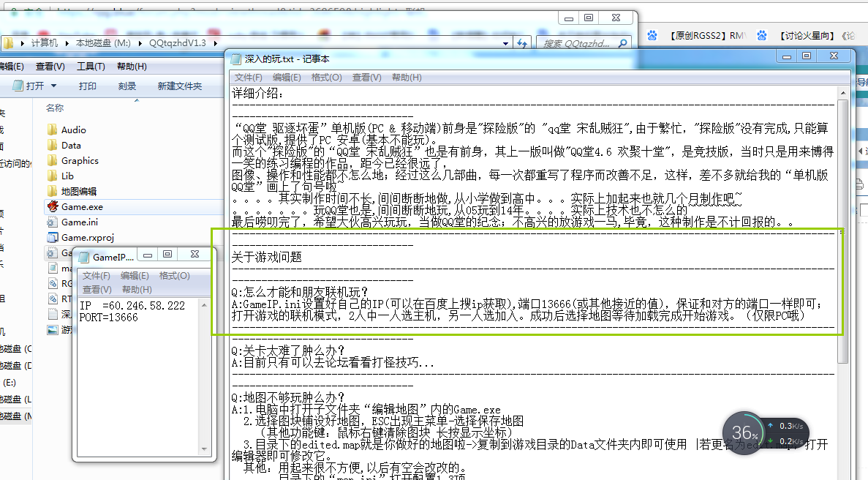The image size is (868, 480).
Task: Open 帮助(H) menu in 深入的玩.txt Notepad
Action: click(x=407, y=78)
